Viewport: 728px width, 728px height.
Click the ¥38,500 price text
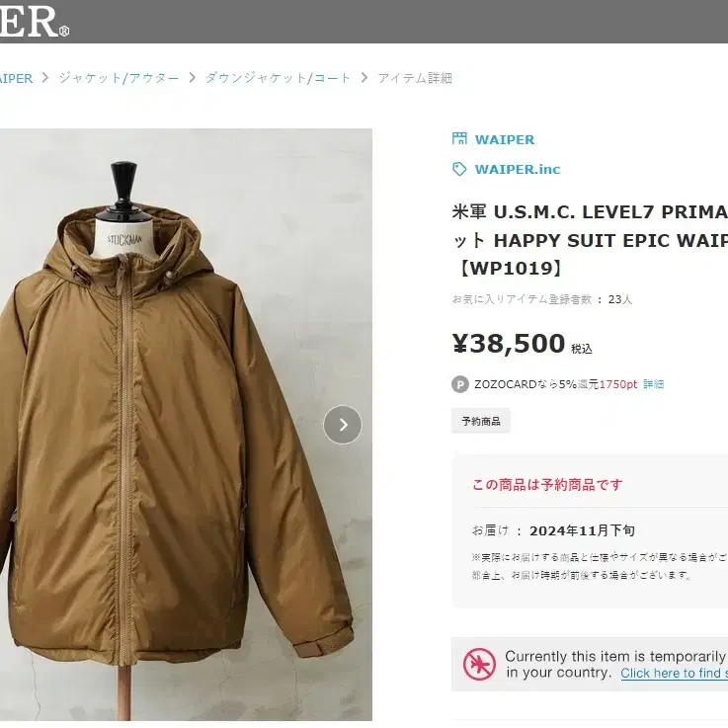(509, 344)
